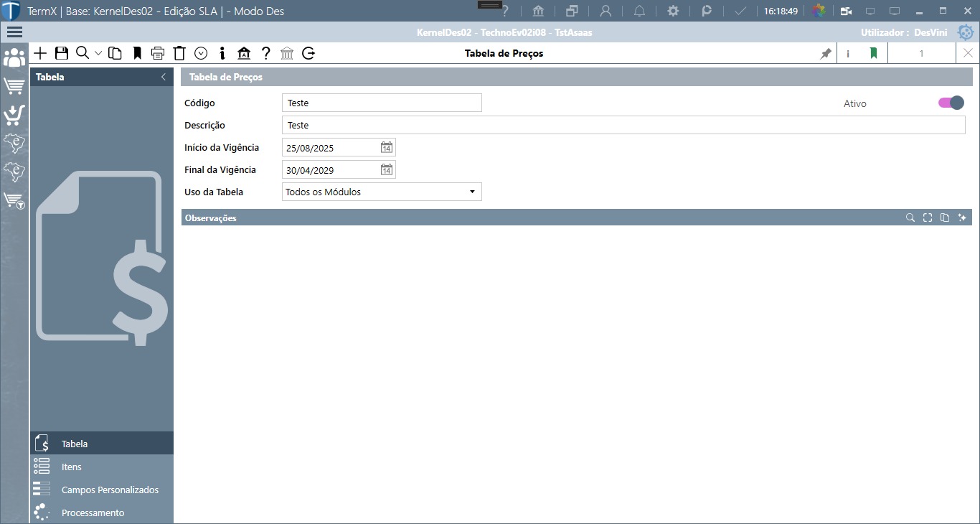The width and height of the screenshot is (980, 524).
Task: Print using the printer icon
Action: [158, 53]
